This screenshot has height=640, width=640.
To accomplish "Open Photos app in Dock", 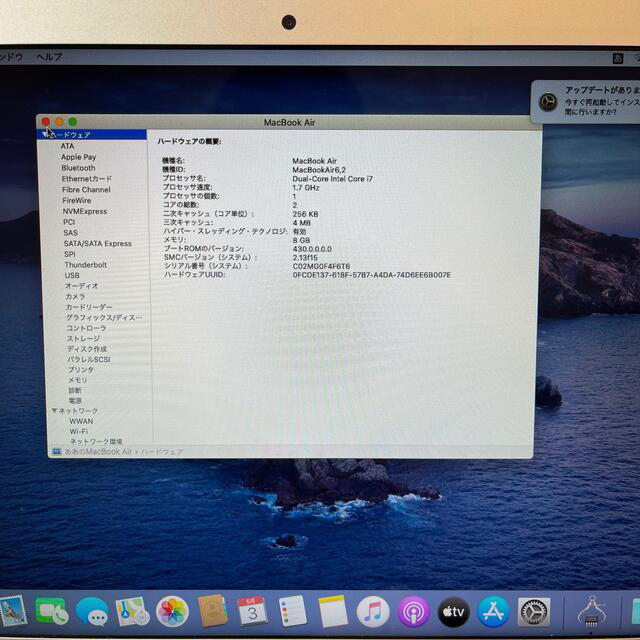I will 172,611.
